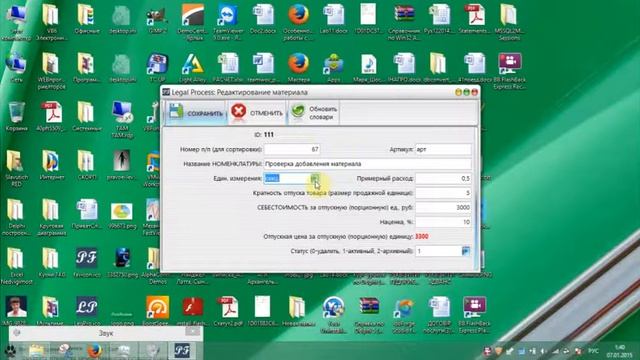640x360 pixels.
Task: Click the Наценка, % input field
Action: tap(443, 222)
